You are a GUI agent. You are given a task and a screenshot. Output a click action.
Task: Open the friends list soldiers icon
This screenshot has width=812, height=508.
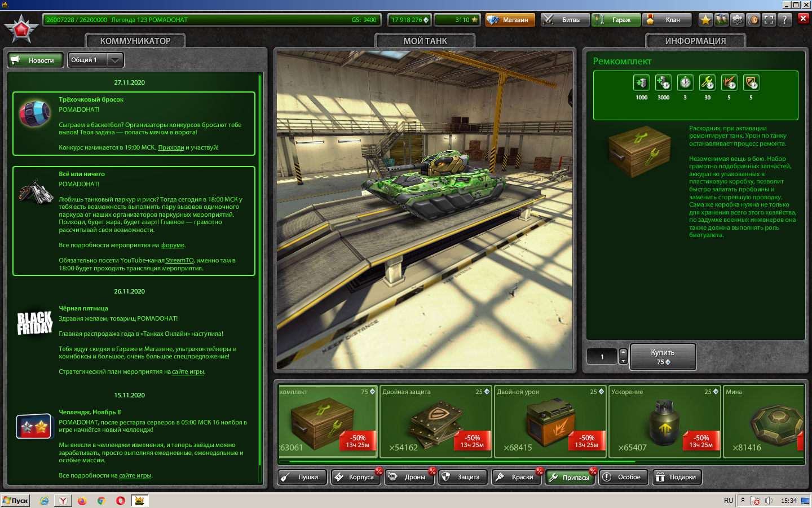(721, 20)
